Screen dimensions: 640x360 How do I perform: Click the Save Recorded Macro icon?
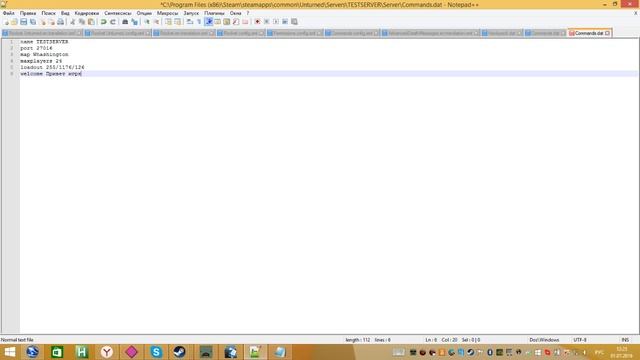point(294,22)
